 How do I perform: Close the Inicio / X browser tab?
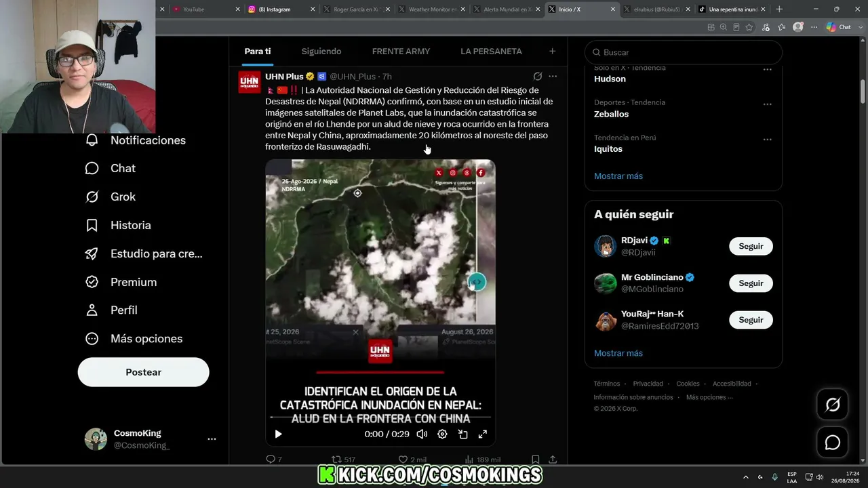613,9
